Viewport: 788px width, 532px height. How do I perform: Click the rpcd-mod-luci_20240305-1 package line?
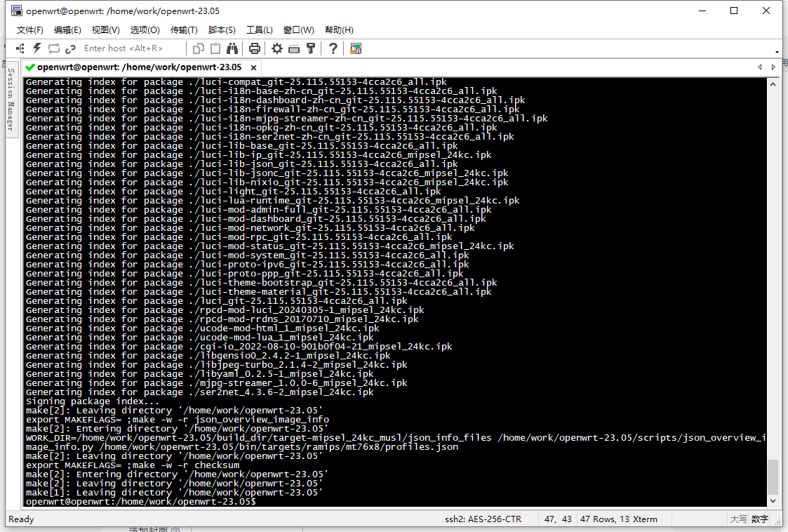225,310
